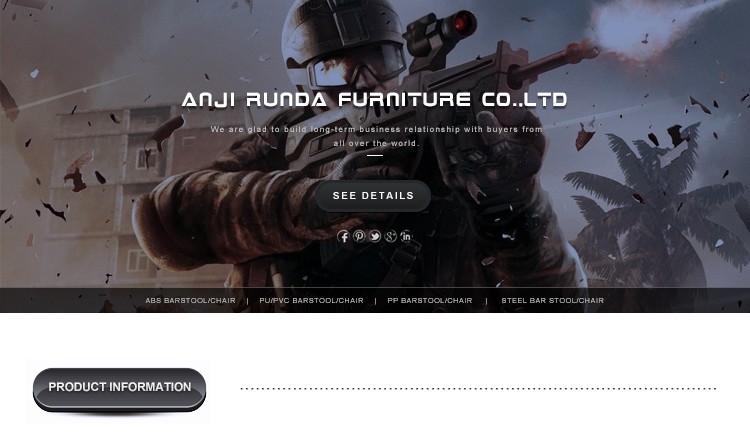Navigate to STEEL BAR STOOL/CHAIR

pyautogui.click(x=552, y=300)
